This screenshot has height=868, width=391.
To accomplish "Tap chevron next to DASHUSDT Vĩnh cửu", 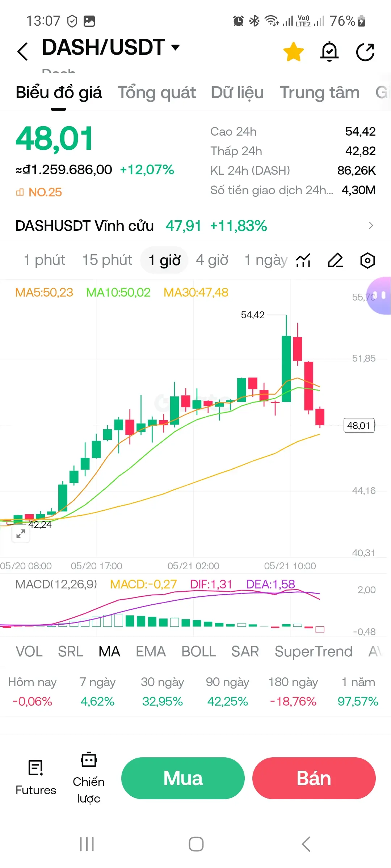I will [x=371, y=226].
